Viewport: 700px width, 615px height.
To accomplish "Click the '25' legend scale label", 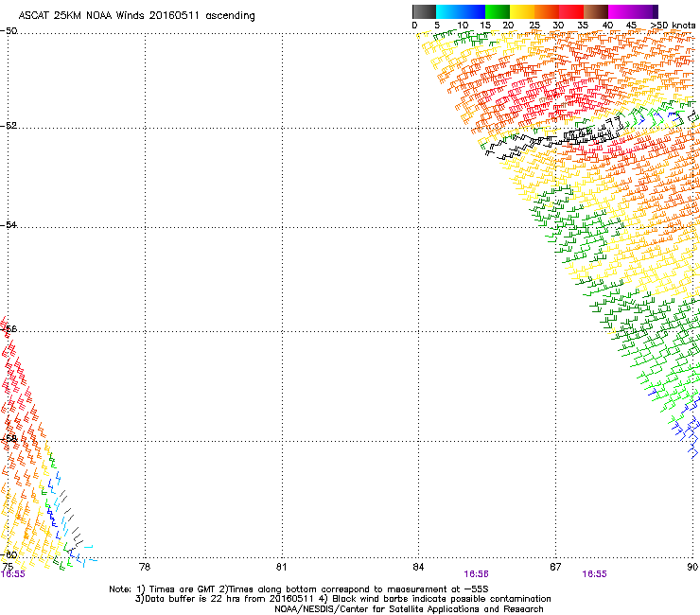I will click(x=534, y=26).
